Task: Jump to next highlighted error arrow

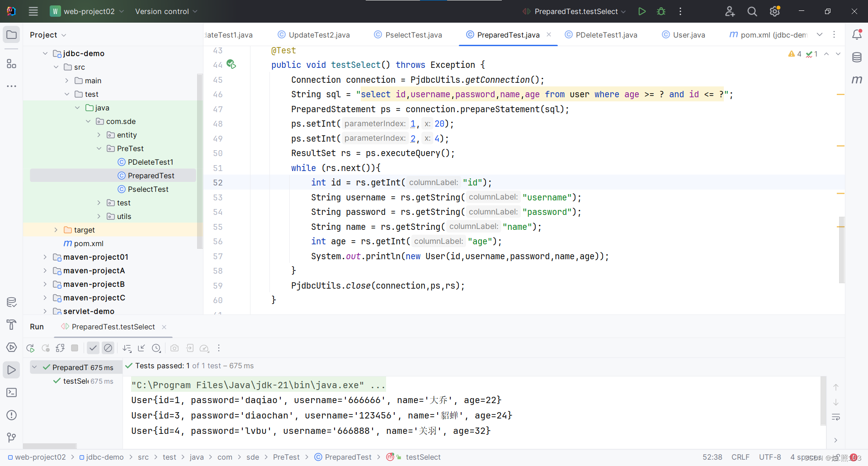Action: pyautogui.click(x=838, y=54)
